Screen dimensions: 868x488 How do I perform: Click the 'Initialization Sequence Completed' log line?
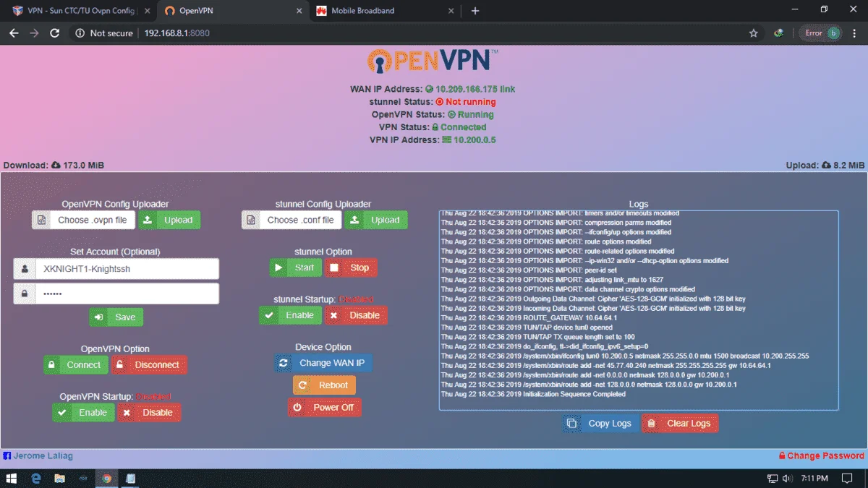[x=533, y=395]
